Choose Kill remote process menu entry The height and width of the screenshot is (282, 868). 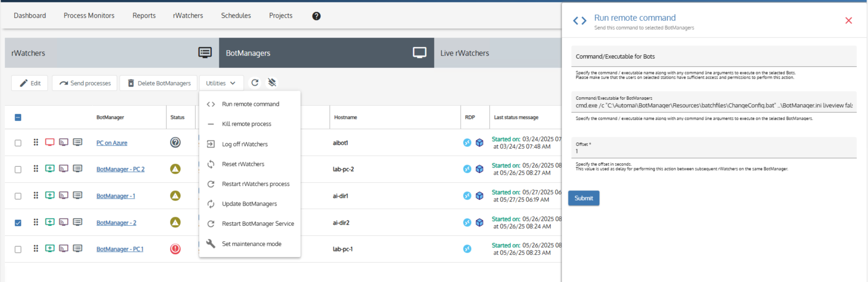click(x=250, y=124)
